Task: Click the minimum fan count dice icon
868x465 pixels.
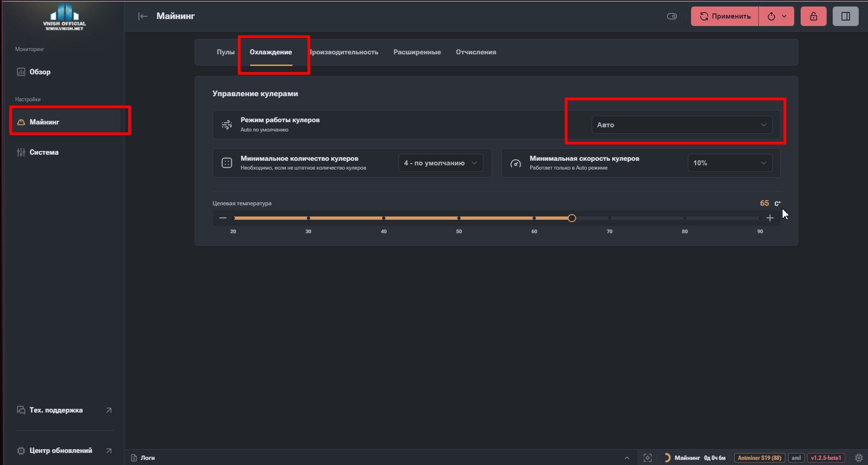Action: pos(227,163)
